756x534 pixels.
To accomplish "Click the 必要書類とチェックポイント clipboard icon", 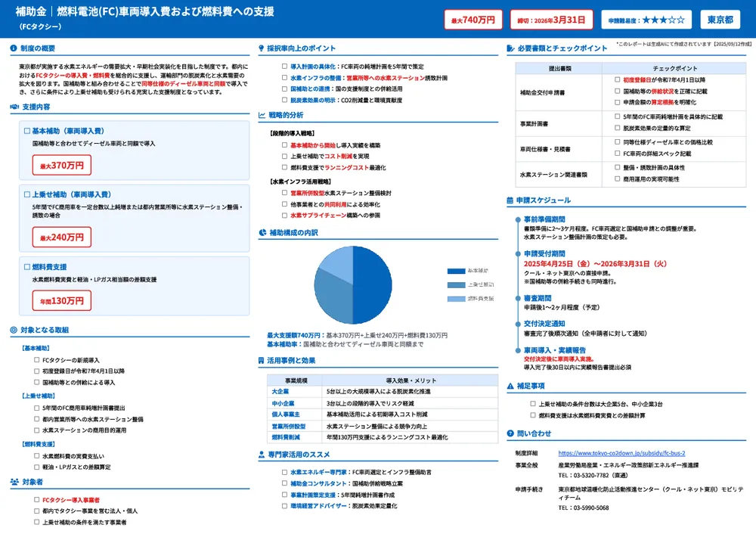I will click(510, 47).
